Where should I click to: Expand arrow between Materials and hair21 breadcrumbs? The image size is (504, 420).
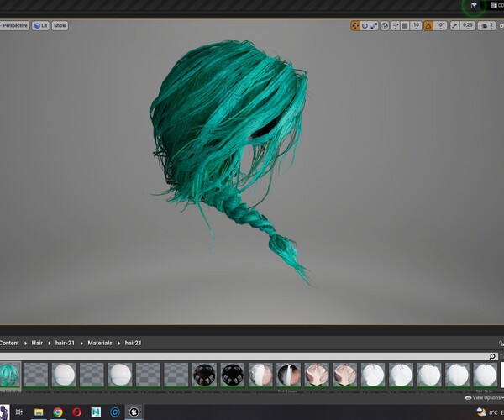pyautogui.click(x=118, y=344)
